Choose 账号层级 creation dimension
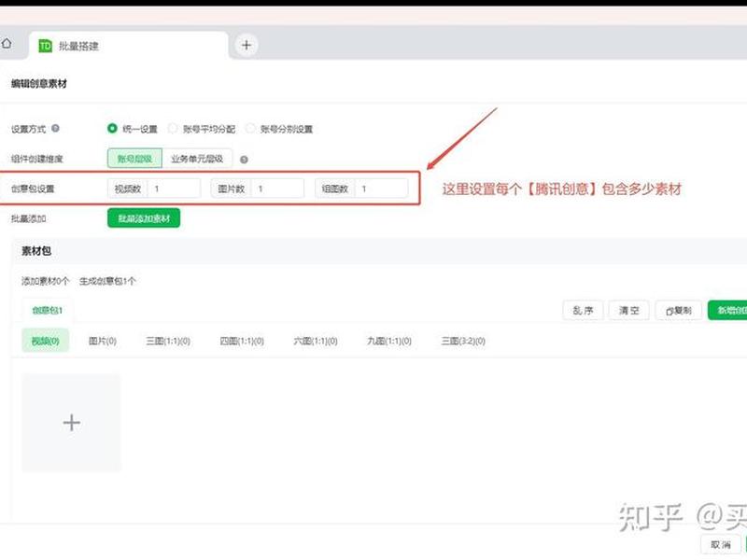747x560 pixels. coord(134,159)
